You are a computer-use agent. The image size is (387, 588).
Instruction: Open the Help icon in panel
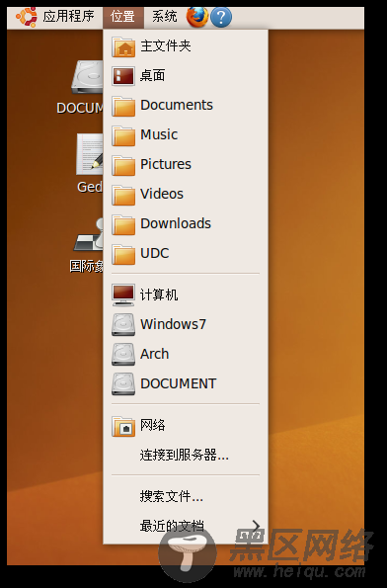tap(221, 17)
